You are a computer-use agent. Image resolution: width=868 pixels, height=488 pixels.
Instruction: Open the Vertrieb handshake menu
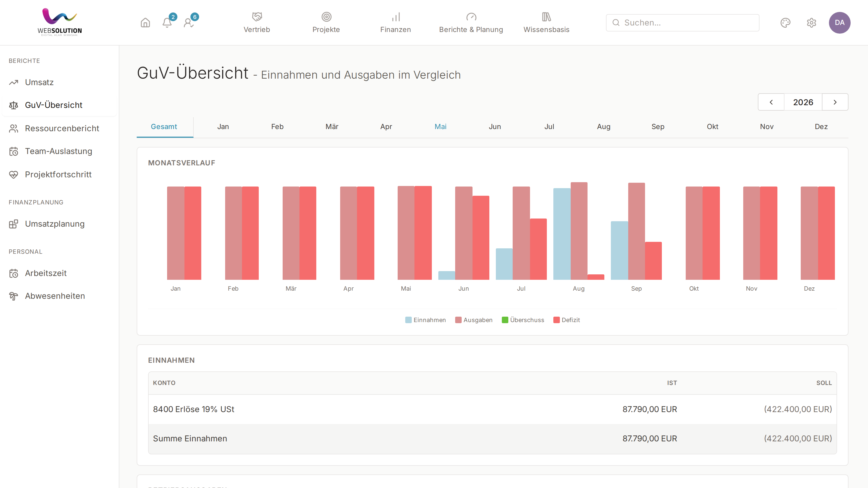(257, 23)
